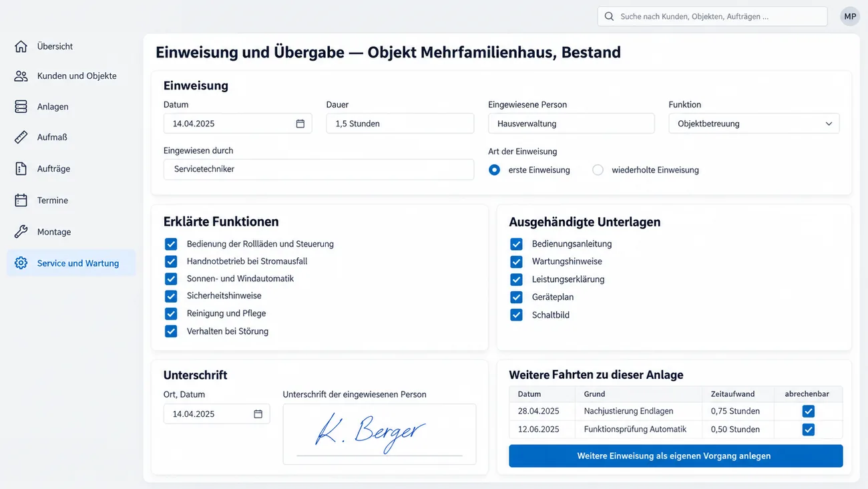
Task: Open the Übersicht page
Action: point(55,46)
